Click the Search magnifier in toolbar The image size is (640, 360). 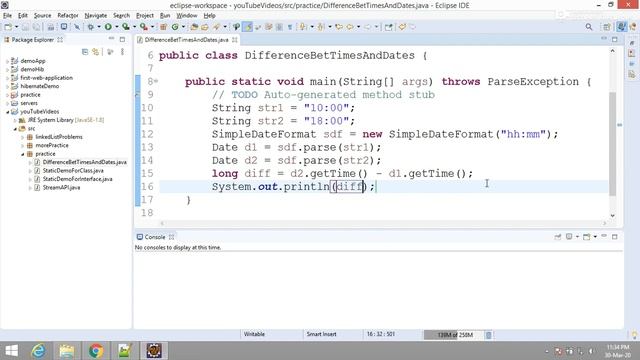(589, 27)
